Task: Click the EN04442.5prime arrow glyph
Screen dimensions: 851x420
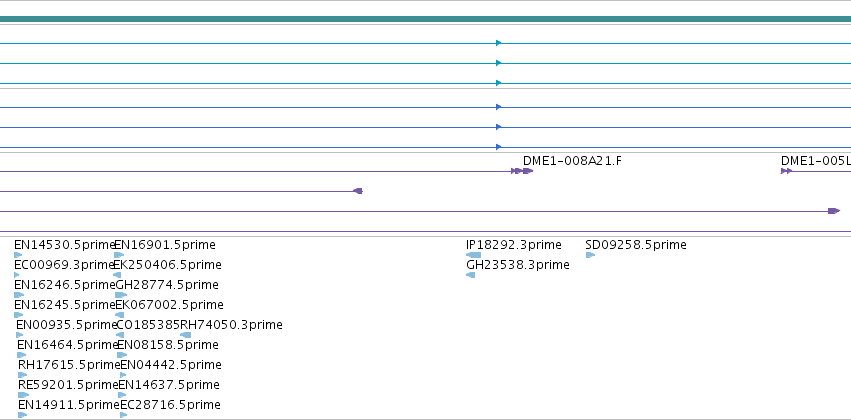Action: [123, 376]
